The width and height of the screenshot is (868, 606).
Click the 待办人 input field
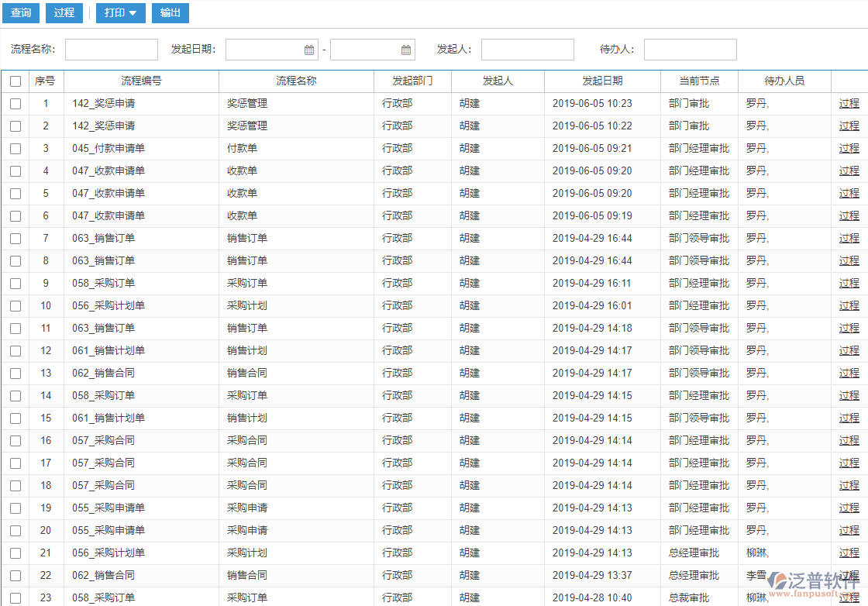click(x=690, y=50)
